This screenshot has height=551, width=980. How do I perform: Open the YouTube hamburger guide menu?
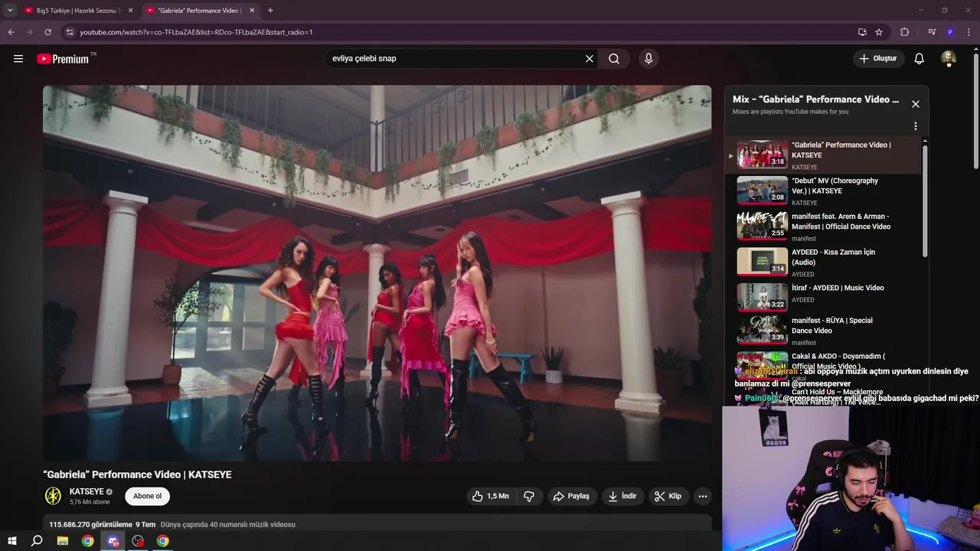18,58
